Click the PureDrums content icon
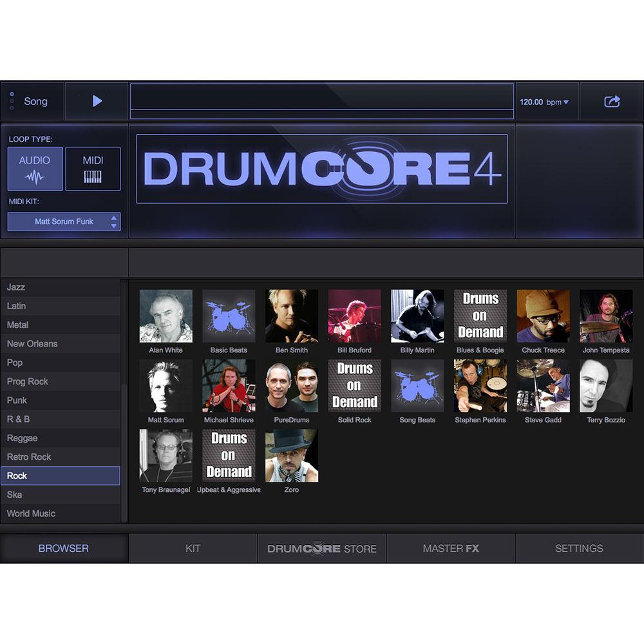This screenshot has width=644, height=644. [x=292, y=386]
